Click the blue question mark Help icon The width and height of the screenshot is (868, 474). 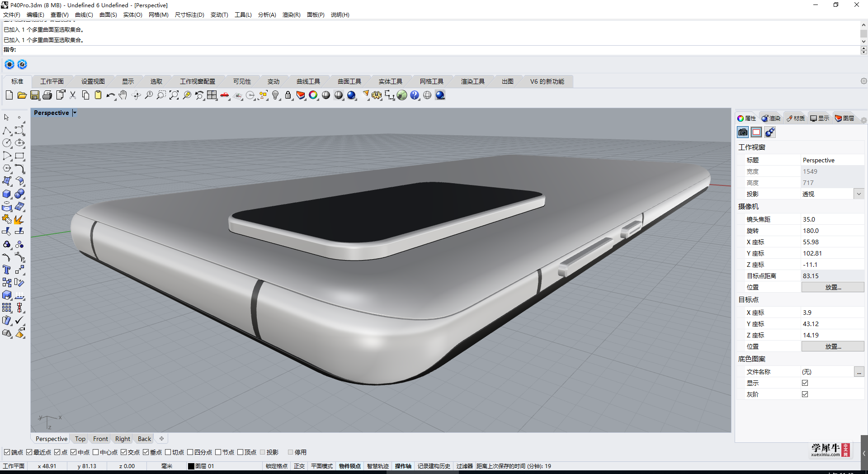(415, 95)
